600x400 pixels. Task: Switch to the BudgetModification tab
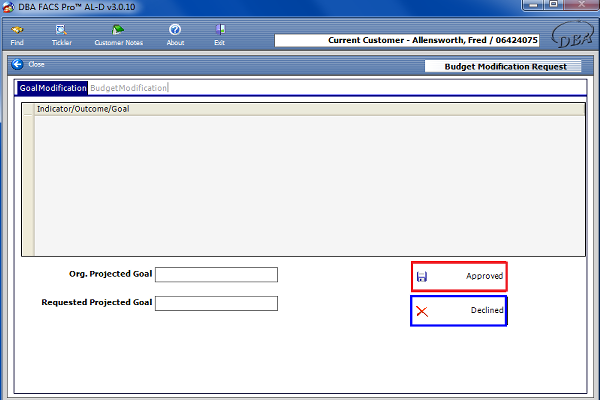click(x=129, y=88)
